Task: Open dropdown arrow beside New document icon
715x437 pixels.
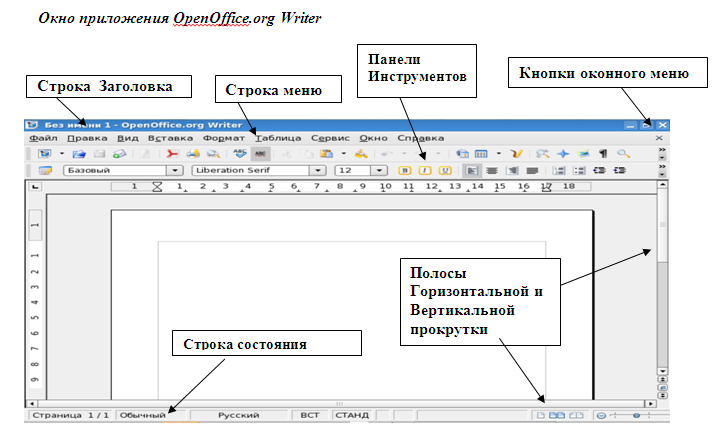Action: 62,154
